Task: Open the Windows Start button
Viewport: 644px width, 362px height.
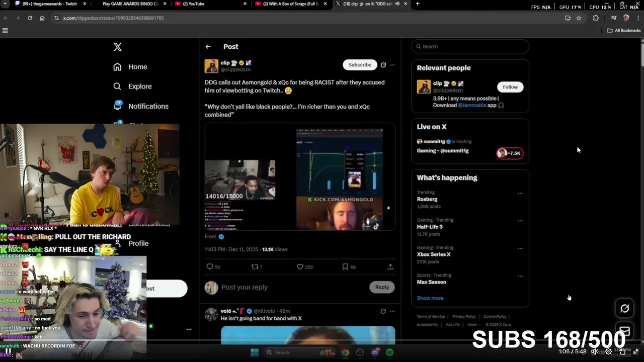Action: (254, 352)
